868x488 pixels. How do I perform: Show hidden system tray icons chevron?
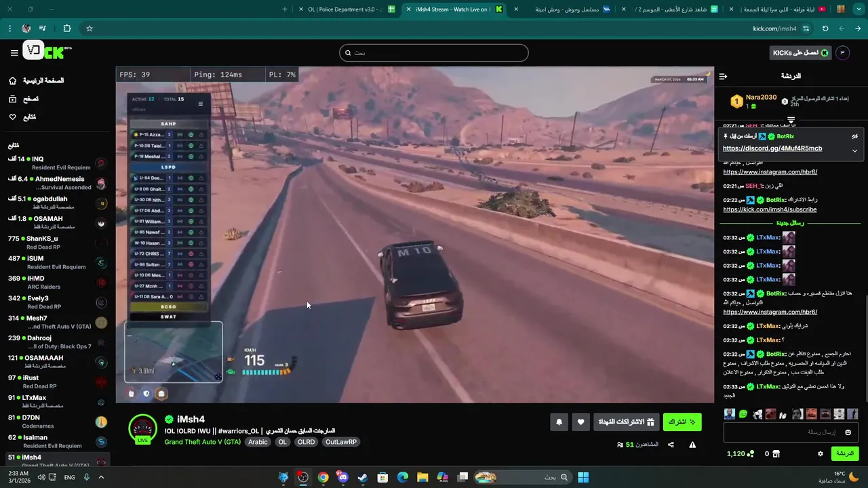pos(101,477)
